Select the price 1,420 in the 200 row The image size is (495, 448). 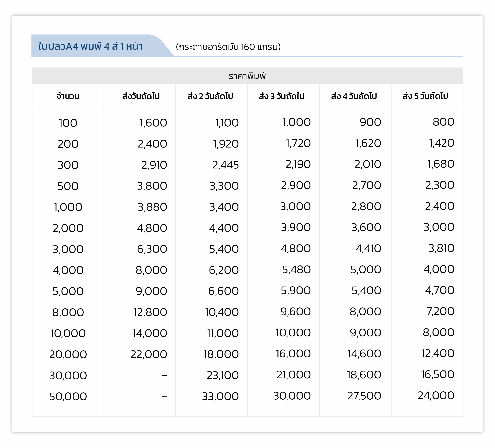(x=441, y=143)
